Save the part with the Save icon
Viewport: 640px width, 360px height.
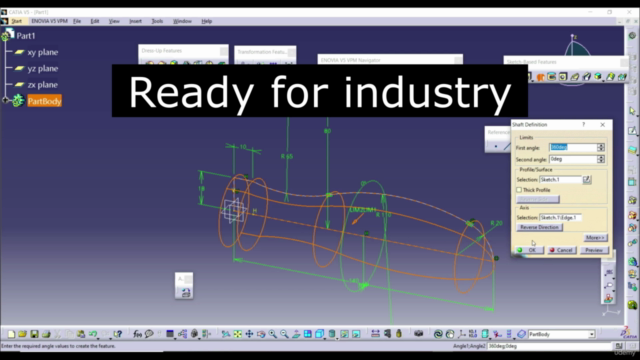pos(34,334)
